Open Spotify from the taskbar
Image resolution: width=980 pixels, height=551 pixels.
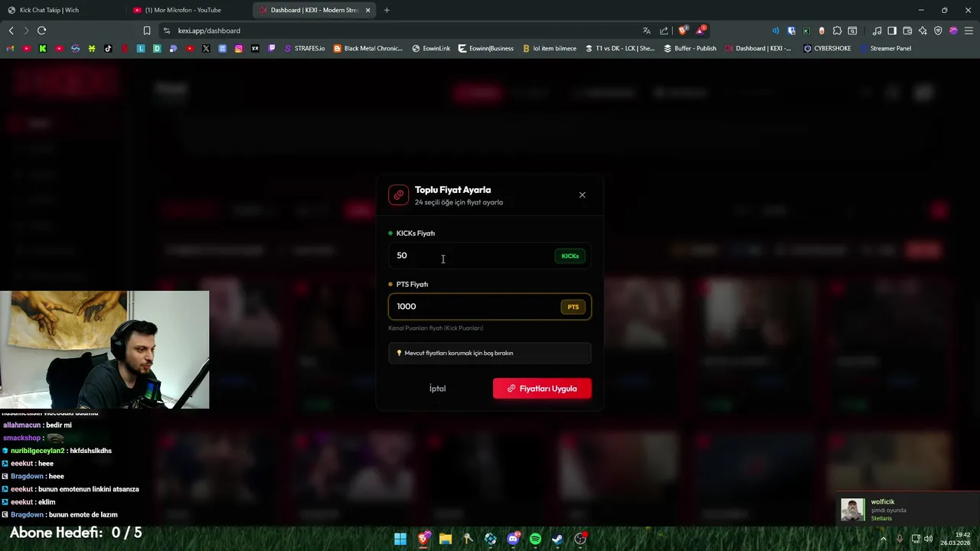pyautogui.click(x=535, y=539)
